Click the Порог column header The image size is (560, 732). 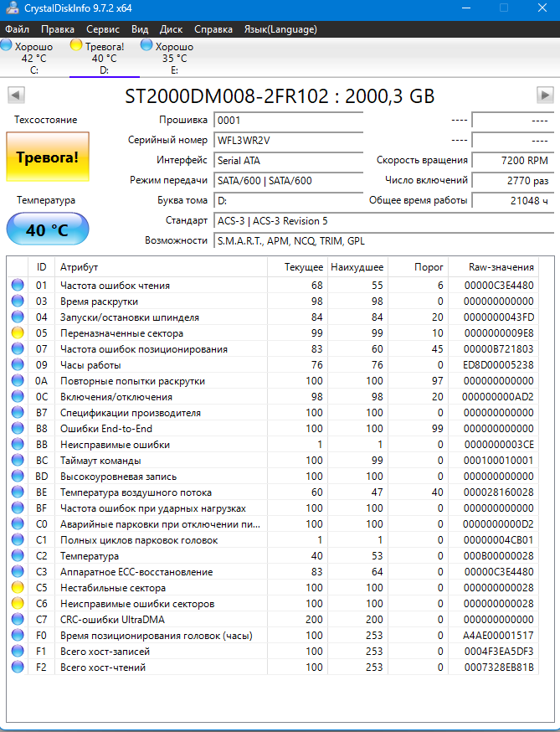419,267
